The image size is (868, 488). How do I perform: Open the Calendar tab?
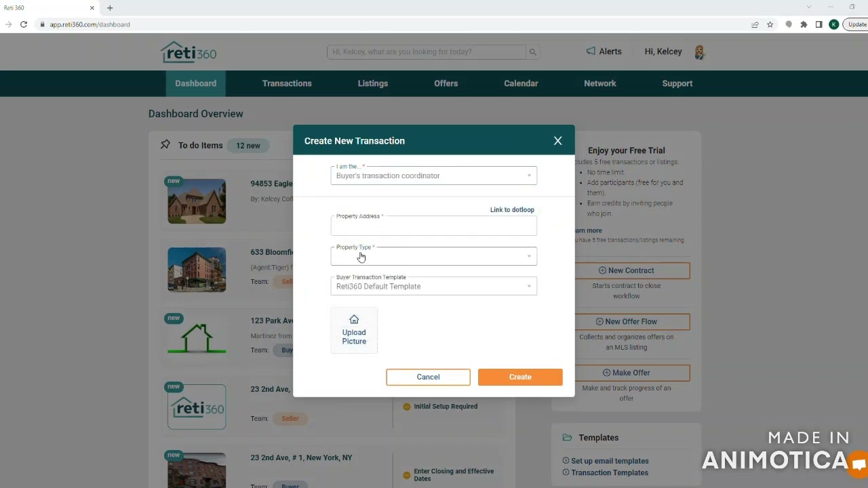coord(521,83)
